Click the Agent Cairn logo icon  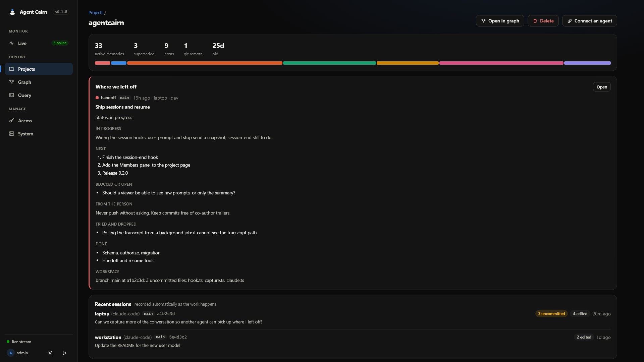pyautogui.click(x=12, y=12)
